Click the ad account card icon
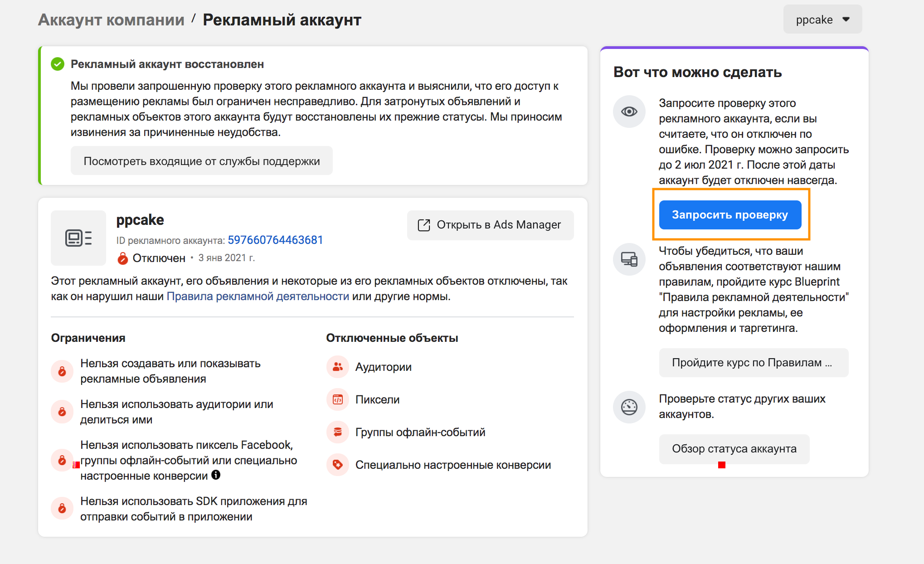Screen dimensions: 924x564 click(x=78, y=238)
